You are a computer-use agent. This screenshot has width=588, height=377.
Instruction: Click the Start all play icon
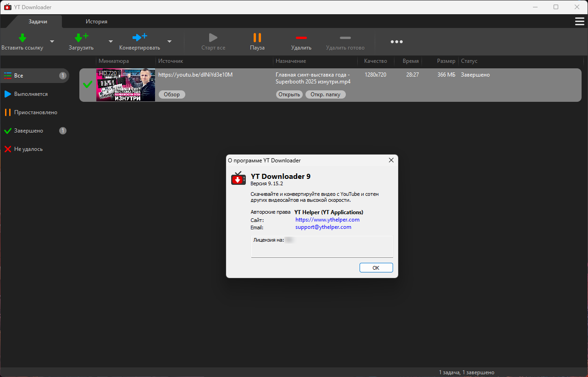[x=213, y=38]
